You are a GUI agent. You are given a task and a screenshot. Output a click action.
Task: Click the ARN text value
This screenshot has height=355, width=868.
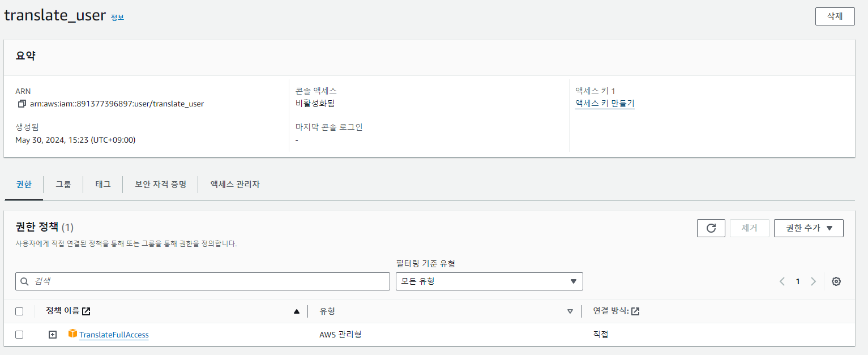(x=117, y=104)
